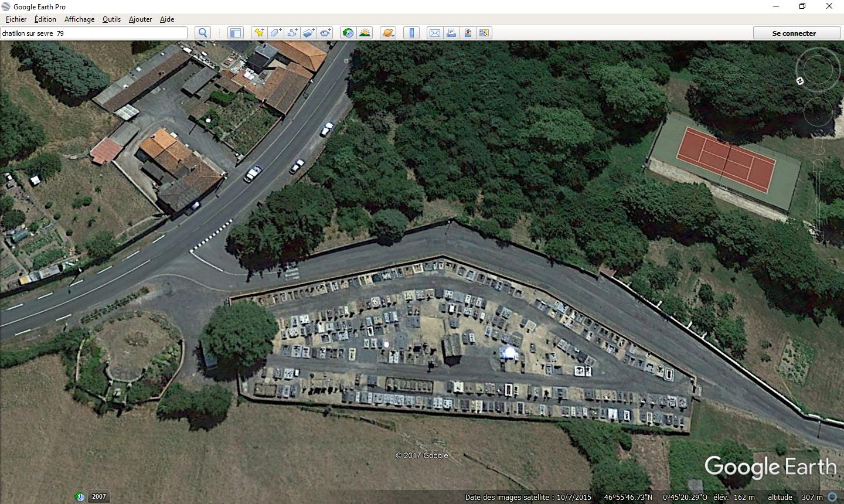The width and height of the screenshot is (844, 504).
Task: Click the latitude readout 46°55'46.73"N
Action: tap(628, 498)
